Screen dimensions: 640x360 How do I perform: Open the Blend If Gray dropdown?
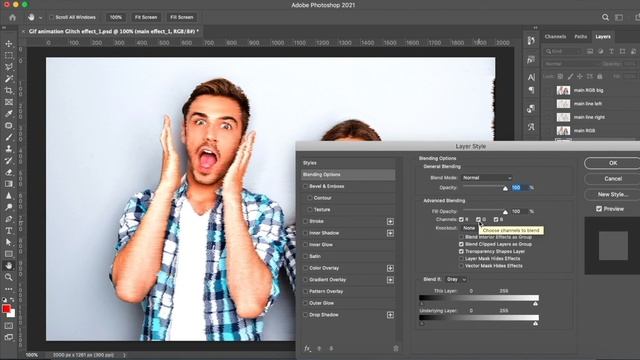(456, 280)
